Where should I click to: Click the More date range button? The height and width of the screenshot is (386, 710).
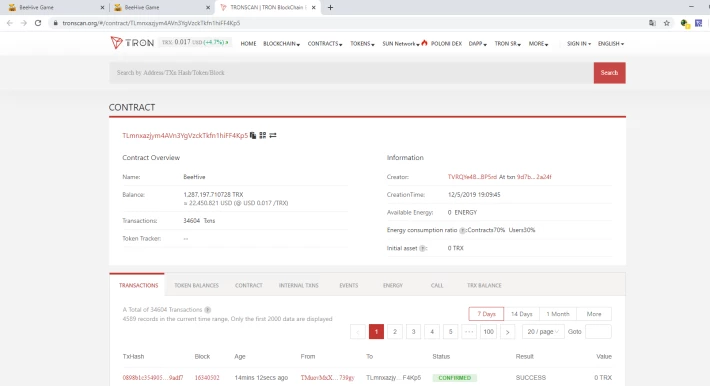click(594, 314)
